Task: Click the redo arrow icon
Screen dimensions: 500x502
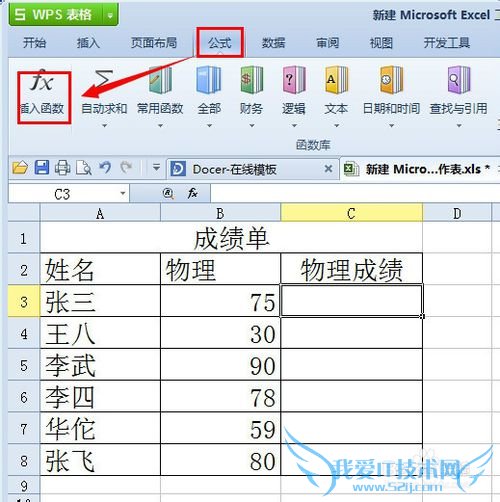Action: 126,167
